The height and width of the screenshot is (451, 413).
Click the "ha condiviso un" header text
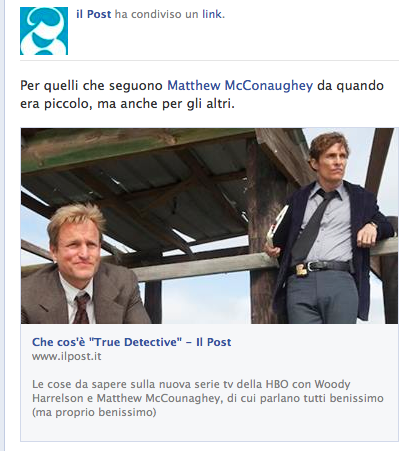(x=157, y=14)
